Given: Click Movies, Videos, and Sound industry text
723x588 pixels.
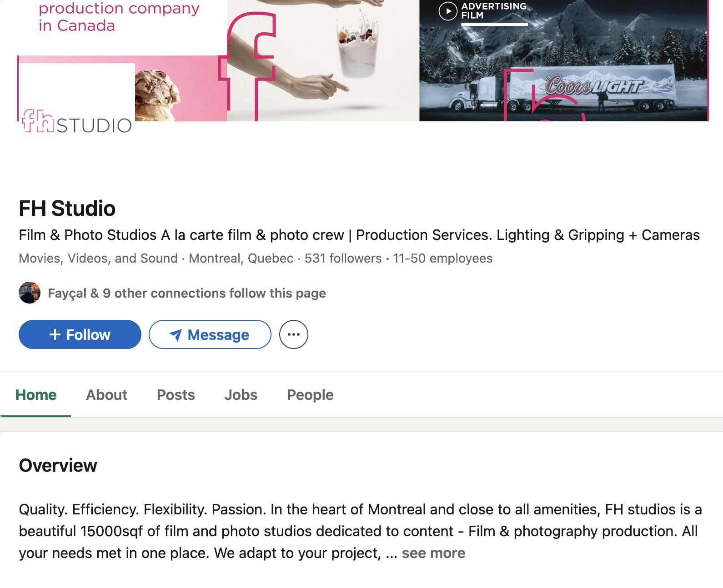Looking at the screenshot, I should 98,258.
